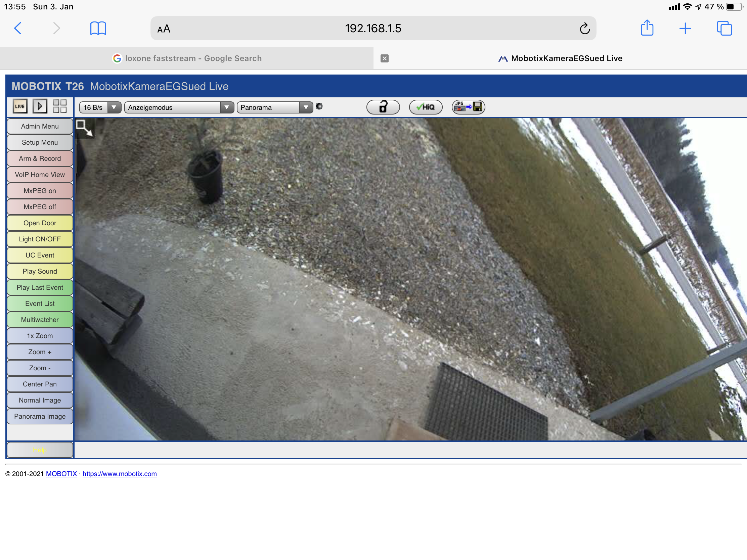Image resolution: width=747 pixels, height=560 pixels.
Task: Open the 16 B/s frame rate dropdown
Action: (100, 108)
